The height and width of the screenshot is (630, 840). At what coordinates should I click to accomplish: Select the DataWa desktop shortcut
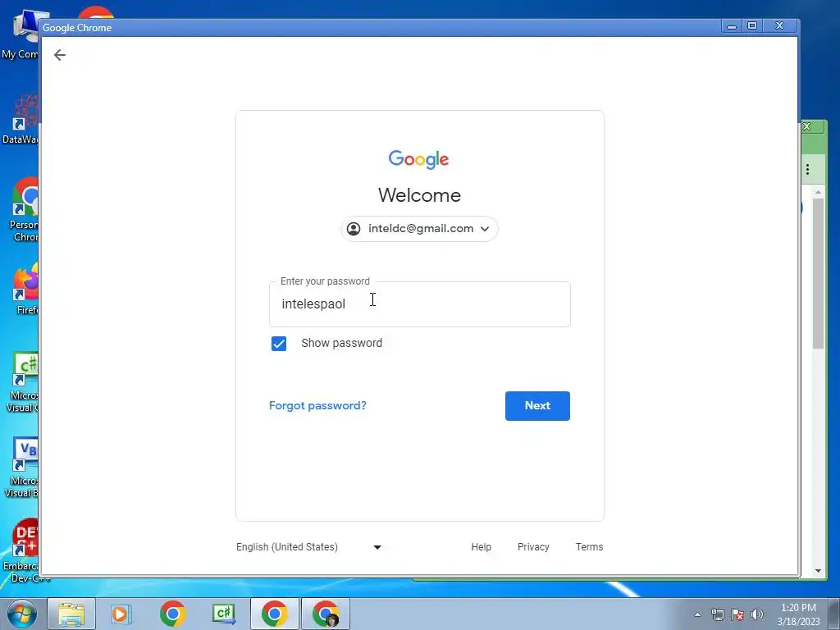tap(20, 120)
